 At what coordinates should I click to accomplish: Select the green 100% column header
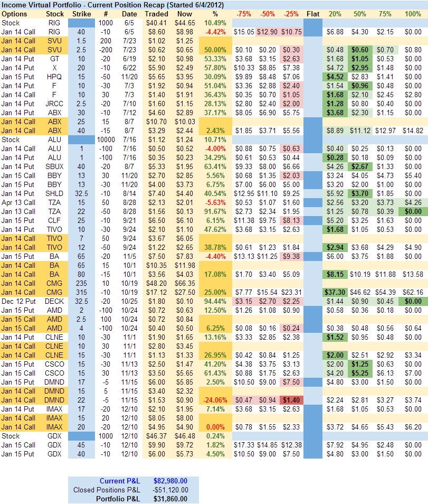click(x=412, y=14)
